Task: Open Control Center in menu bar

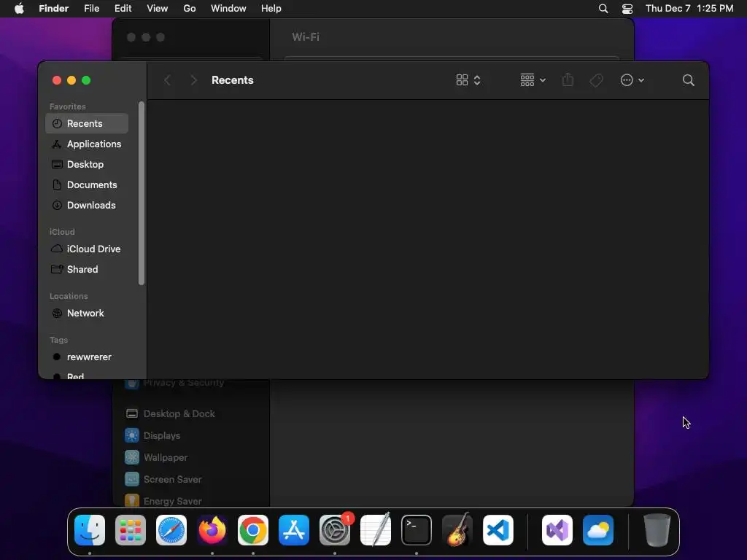Action: (627, 9)
